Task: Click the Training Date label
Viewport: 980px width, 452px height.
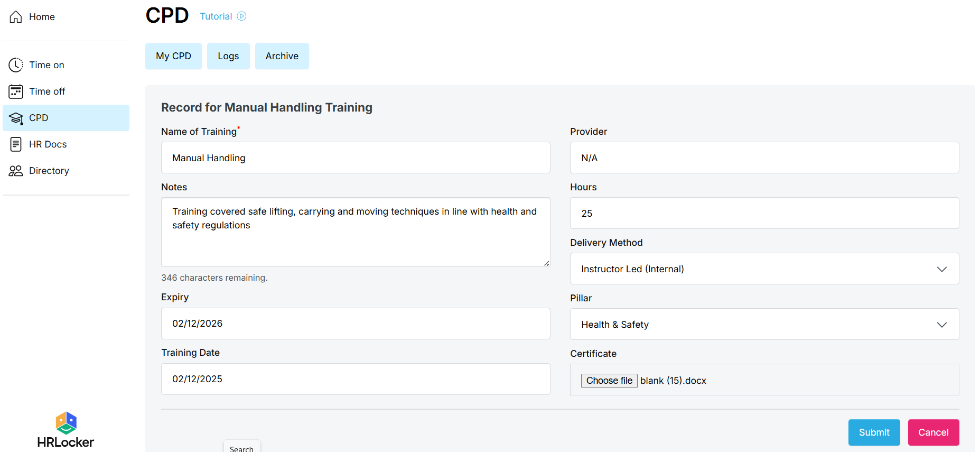Action: [190, 353]
